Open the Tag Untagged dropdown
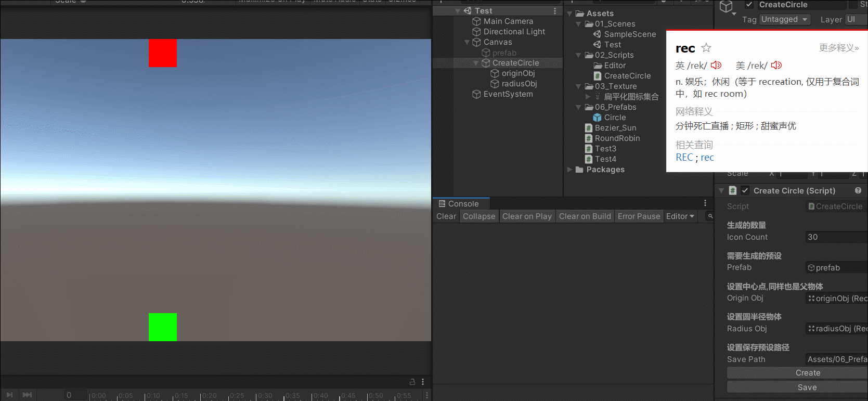The image size is (868, 401). coord(785,19)
